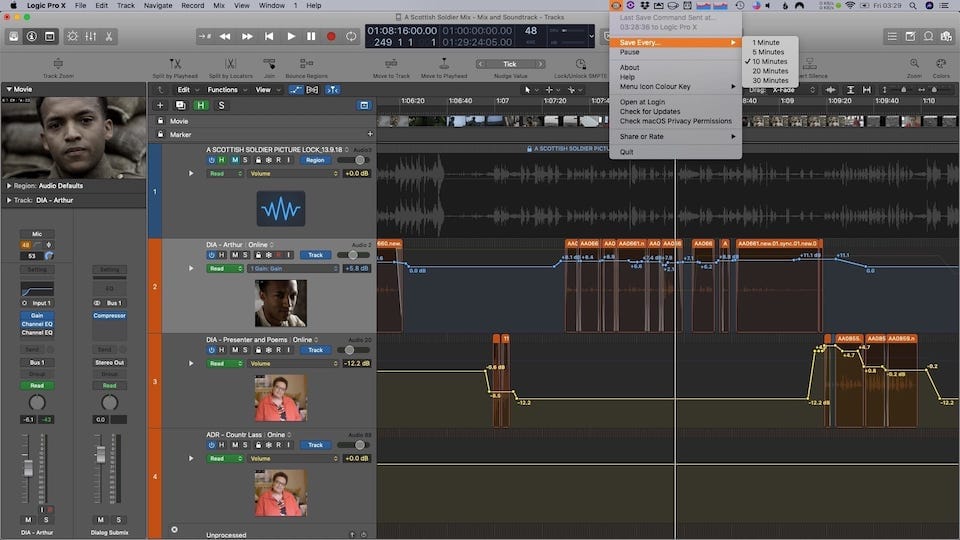Click the Track Zoom toolbar icon
Viewport: 960px width, 540px height.
click(x=58, y=63)
